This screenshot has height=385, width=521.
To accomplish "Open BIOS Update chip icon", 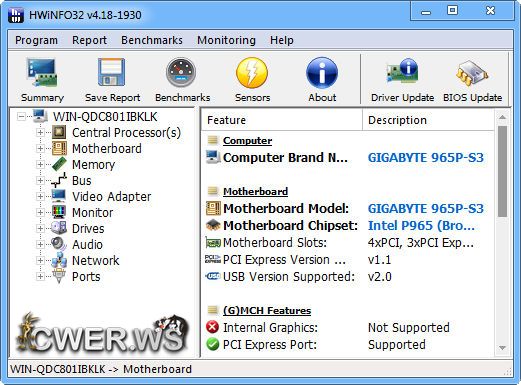I will pos(472,73).
